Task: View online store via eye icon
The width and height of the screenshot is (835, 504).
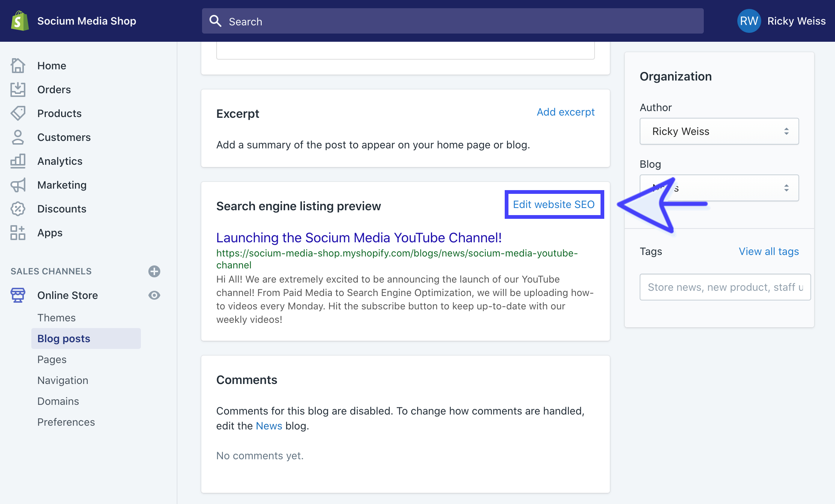Action: (154, 295)
